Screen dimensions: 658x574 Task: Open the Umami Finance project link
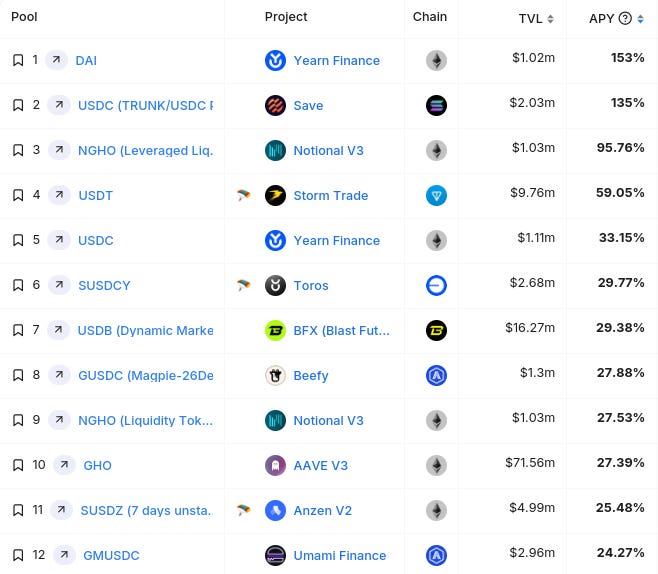coord(339,555)
